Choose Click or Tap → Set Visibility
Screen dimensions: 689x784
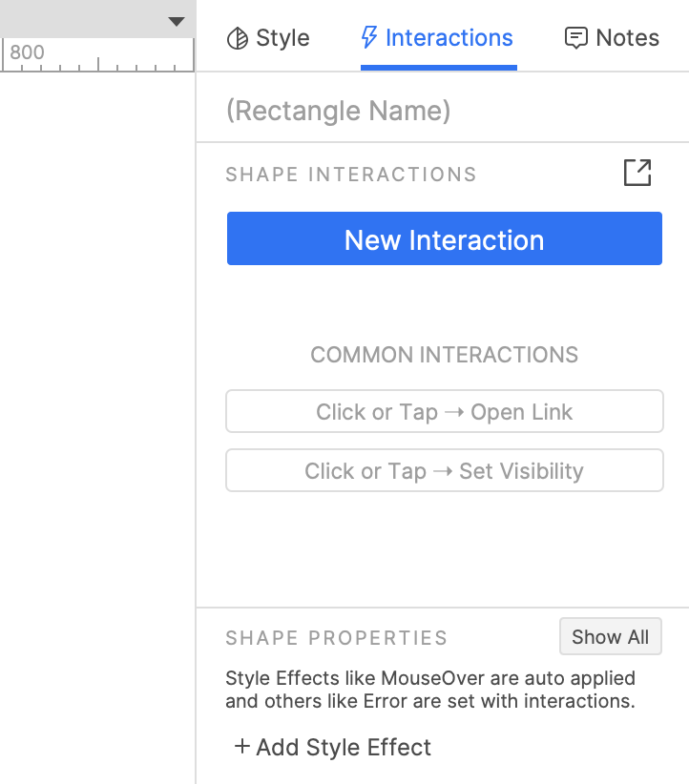coord(444,471)
